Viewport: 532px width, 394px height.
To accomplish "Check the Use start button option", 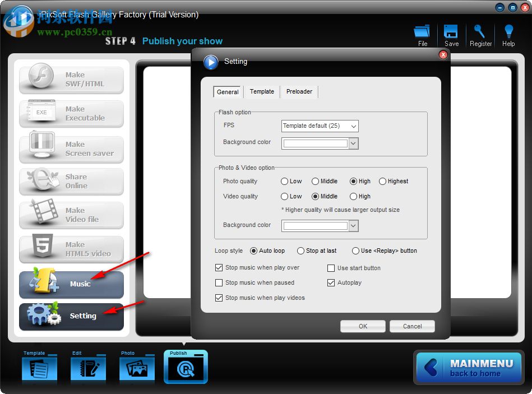I will click(x=331, y=268).
